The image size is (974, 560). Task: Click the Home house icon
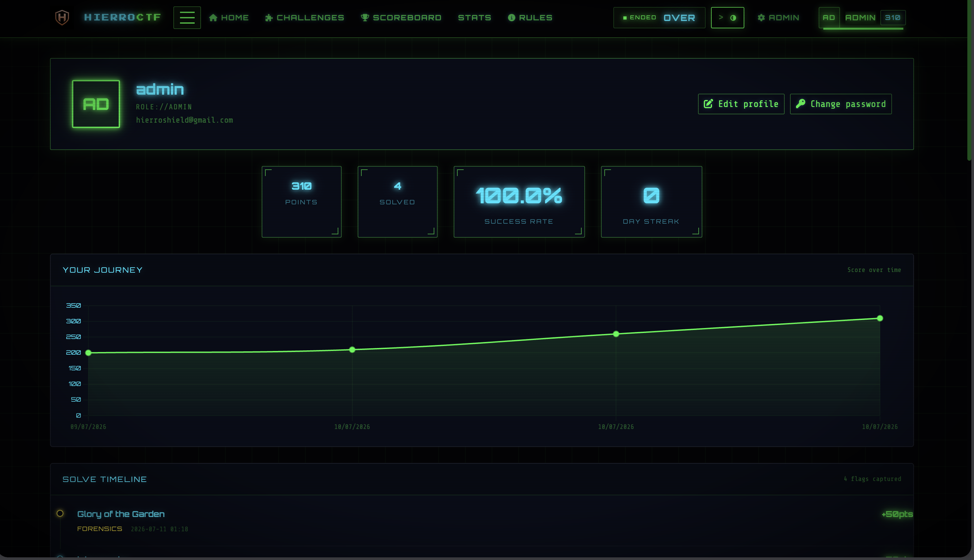click(x=213, y=18)
